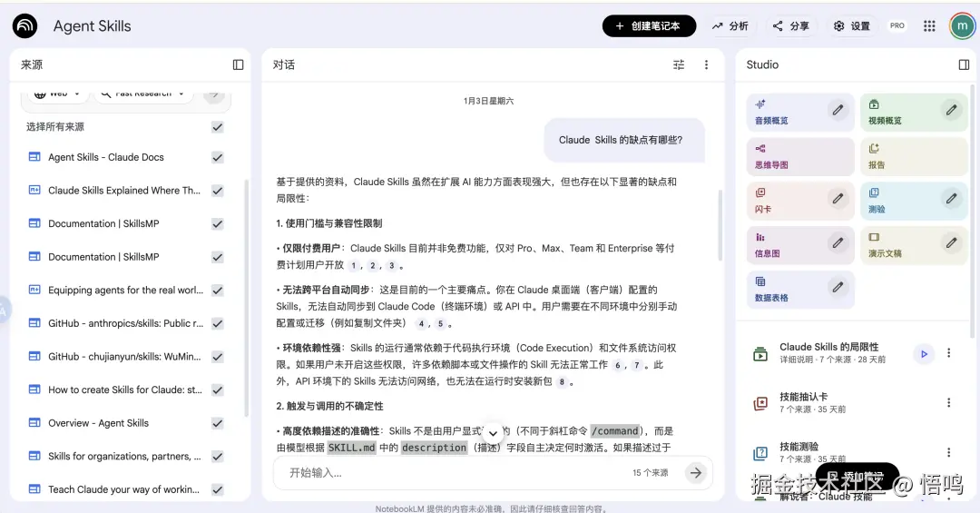Uncheck GitHub - chujianyun/skills source
Image resolution: width=980 pixels, height=513 pixels.
tap(218, 357)
